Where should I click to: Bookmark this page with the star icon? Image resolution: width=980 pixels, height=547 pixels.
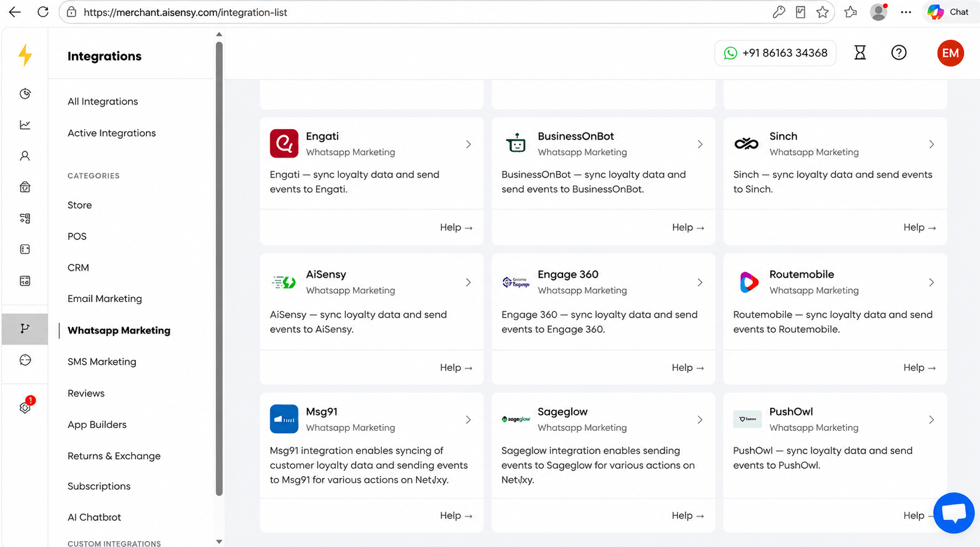tap(822, 12)
